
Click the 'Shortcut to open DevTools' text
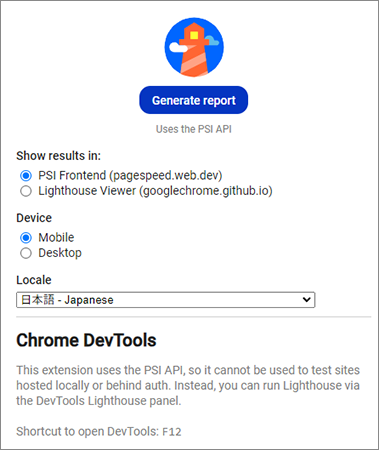tap(88, 432)
